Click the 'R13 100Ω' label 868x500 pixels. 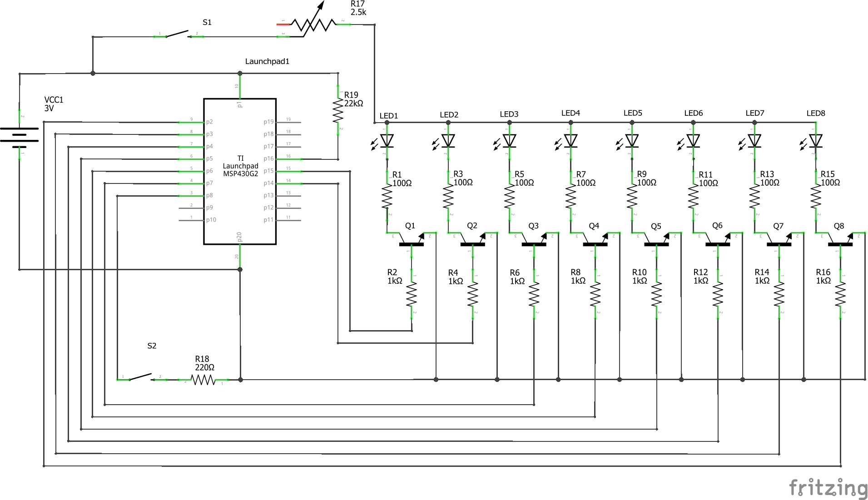click(x=769, y=178)
